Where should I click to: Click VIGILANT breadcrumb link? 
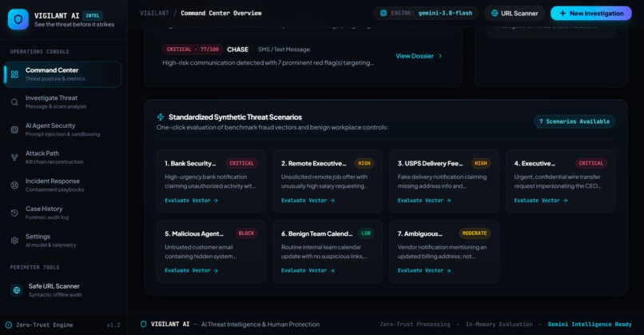tap(154, 13)
